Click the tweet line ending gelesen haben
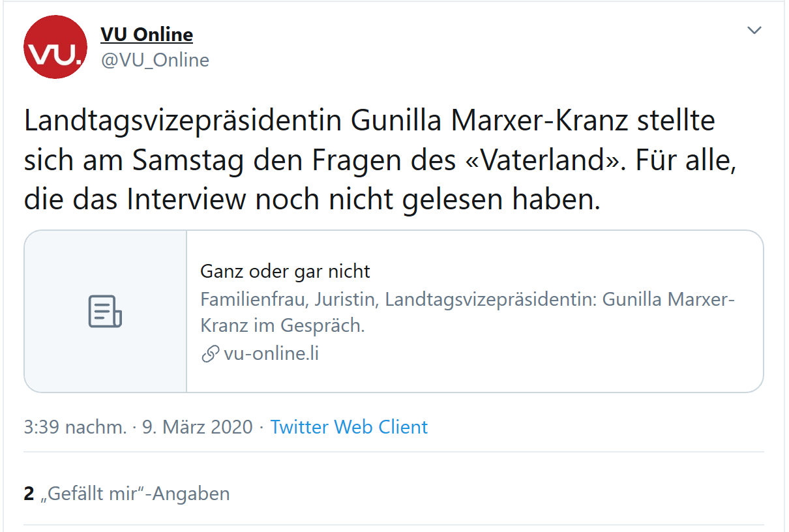 click(x=312, y=200)
